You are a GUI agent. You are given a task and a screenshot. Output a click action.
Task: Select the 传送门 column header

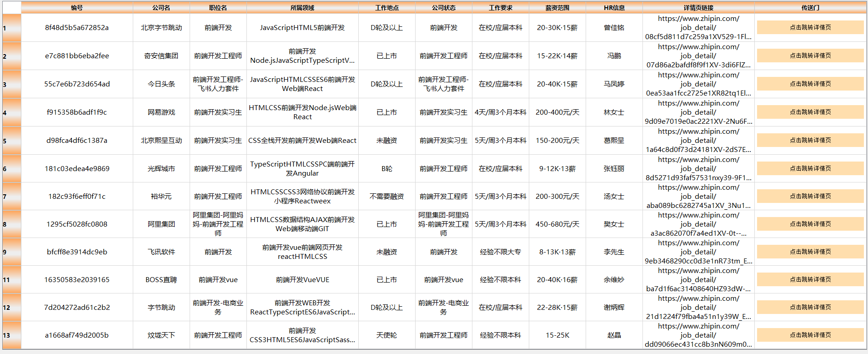pos(810,8)
